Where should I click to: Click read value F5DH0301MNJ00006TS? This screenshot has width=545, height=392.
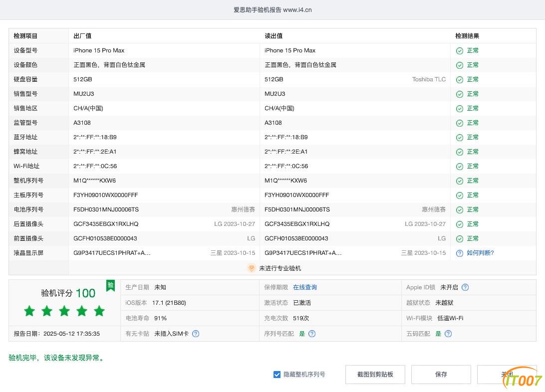coord(297,209)
